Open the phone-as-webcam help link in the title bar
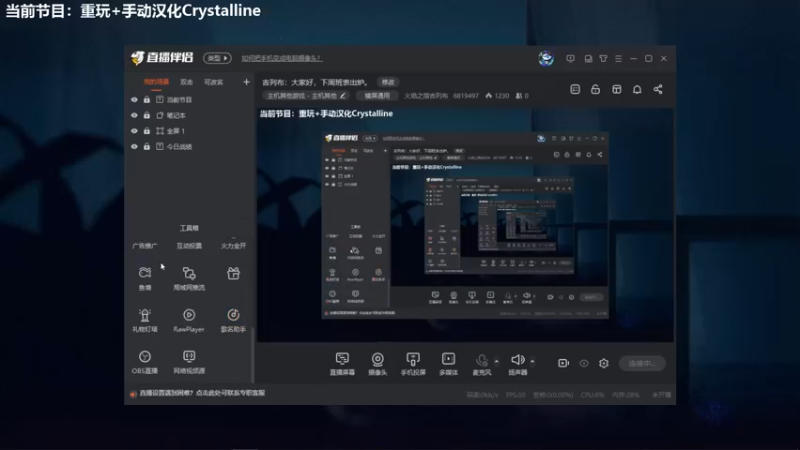Viewport: 800px width, 450px height. (x=282, y=59)
